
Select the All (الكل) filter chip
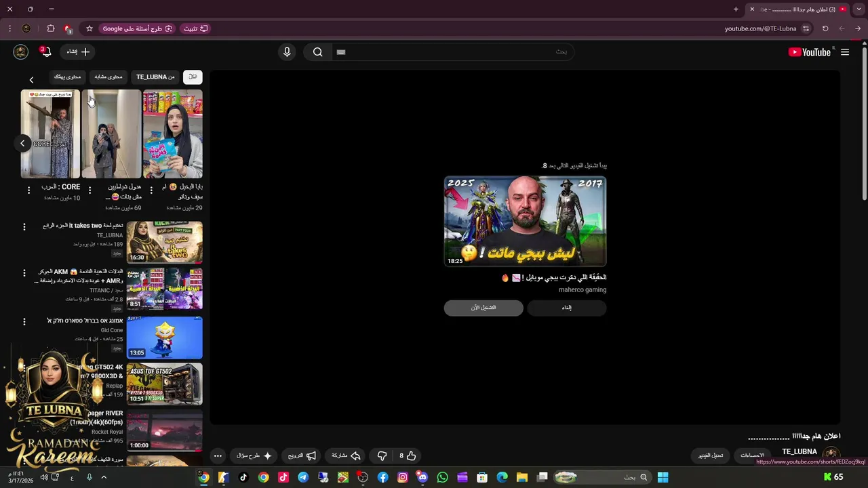[193, 77]
